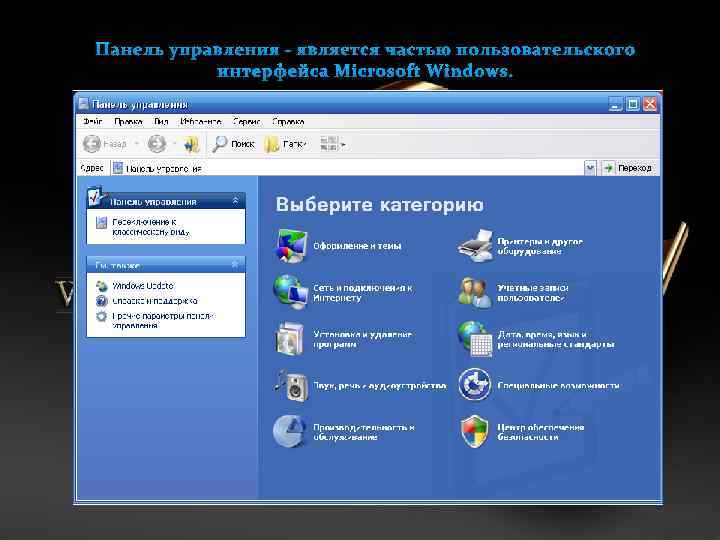Click the Windows Update link text
The height and width of the screenshot is (540, 720).
[x=143, y=286]
